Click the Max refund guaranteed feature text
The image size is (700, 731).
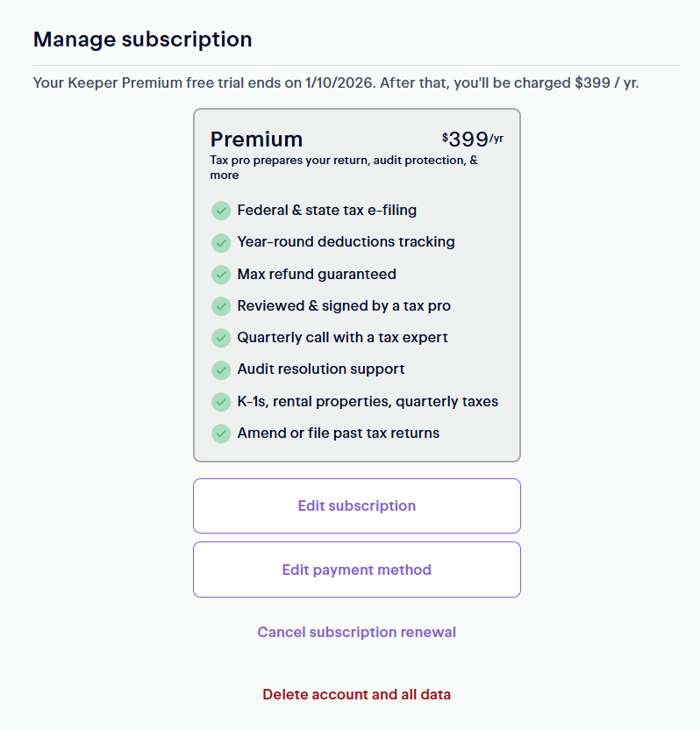[x=317, y=275]
